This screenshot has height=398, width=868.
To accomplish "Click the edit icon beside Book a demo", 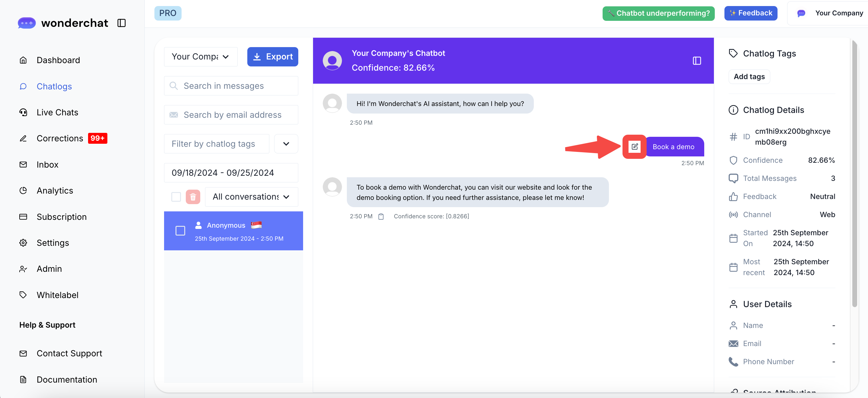I will coord(635,146).
